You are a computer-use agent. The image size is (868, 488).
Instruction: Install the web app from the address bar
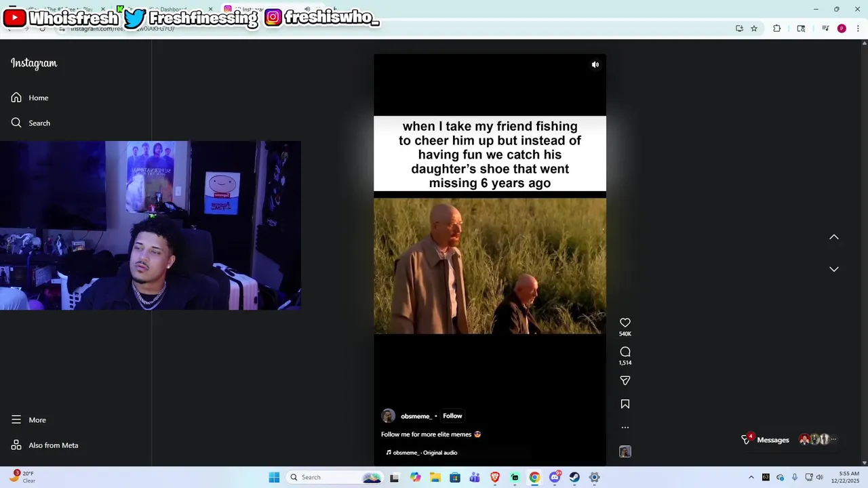pos(739,28)
